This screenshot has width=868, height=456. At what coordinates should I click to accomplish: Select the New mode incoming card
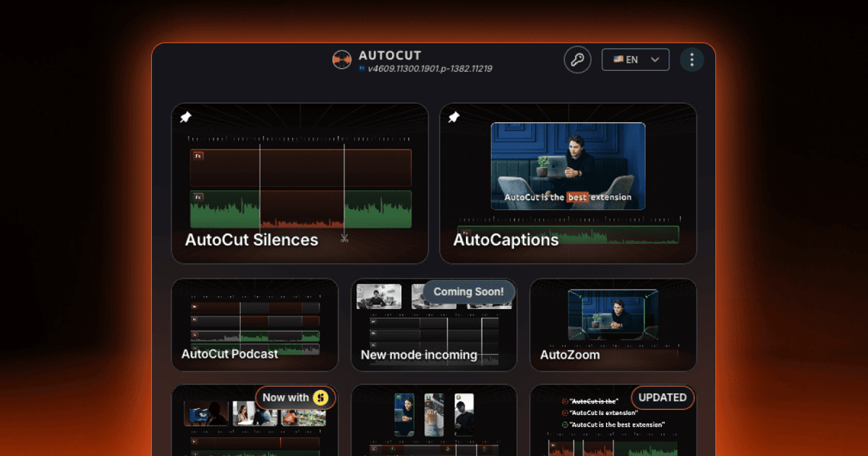coord(434,325)
